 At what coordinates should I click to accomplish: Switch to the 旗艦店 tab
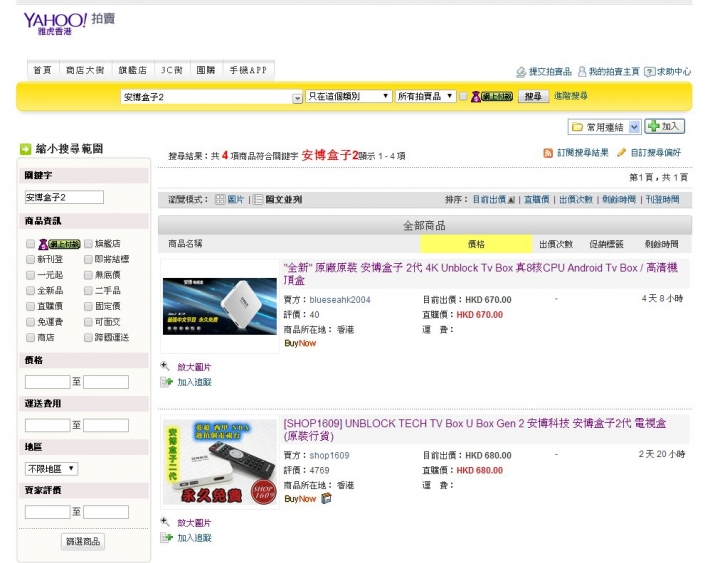[x=133, y=70]
